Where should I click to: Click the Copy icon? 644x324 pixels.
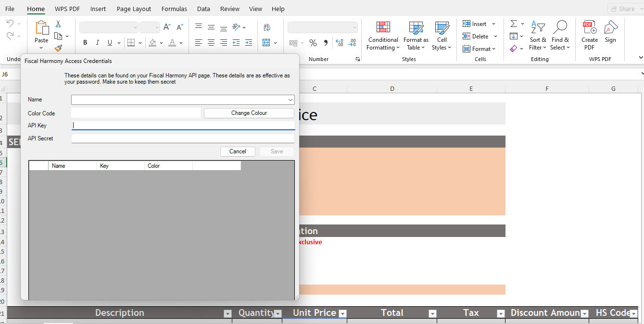pos(58,36)
